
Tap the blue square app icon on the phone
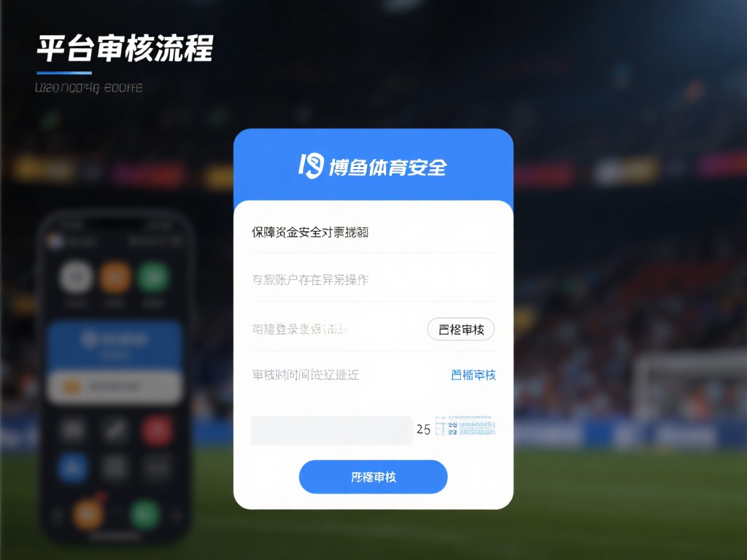[x=72, y=467]
